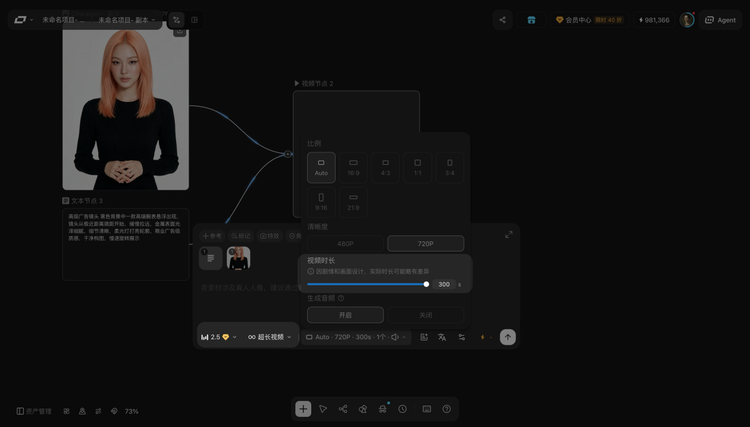
Task: Select the 4:3 aspect ratio
Action: click(x=386, y=167)
